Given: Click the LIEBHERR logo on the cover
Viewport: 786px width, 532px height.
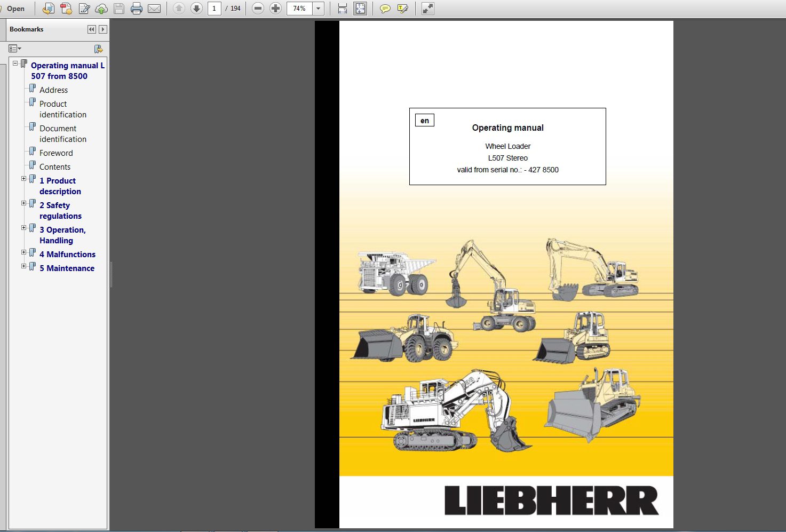Looking at the screenshot, I should click(x=552, y=501).
